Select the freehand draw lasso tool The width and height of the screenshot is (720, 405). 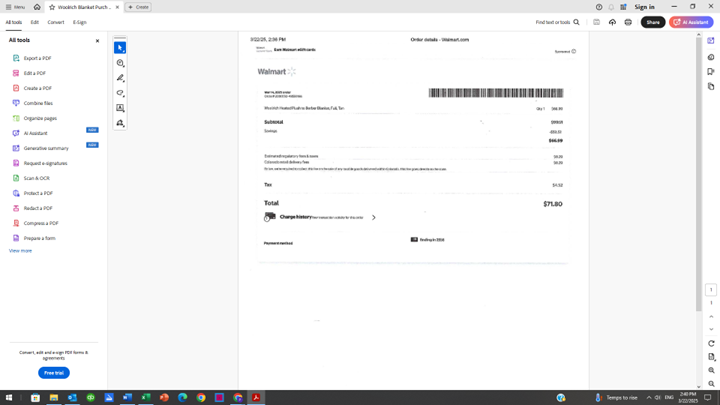pyautogui.click(x=120, y=93)
